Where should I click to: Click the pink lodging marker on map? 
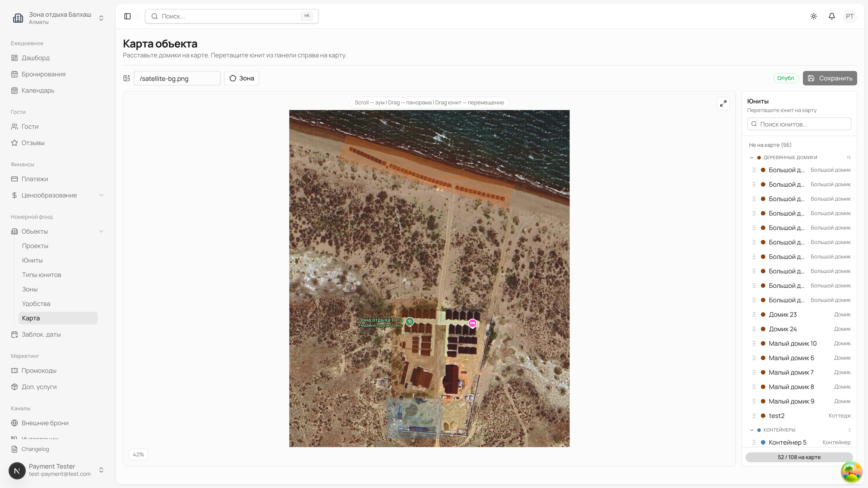[x=472, y=323]
